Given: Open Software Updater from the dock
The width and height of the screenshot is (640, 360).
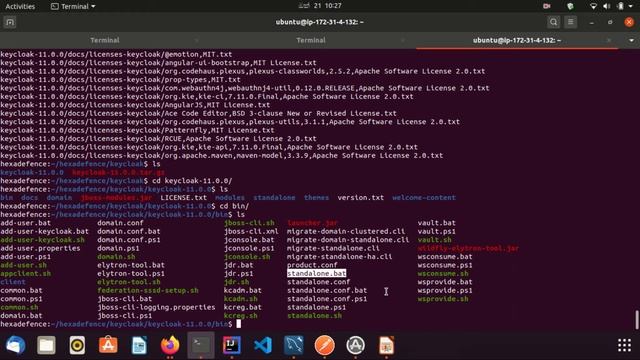Looking at the screenshot, I should 356,345.
